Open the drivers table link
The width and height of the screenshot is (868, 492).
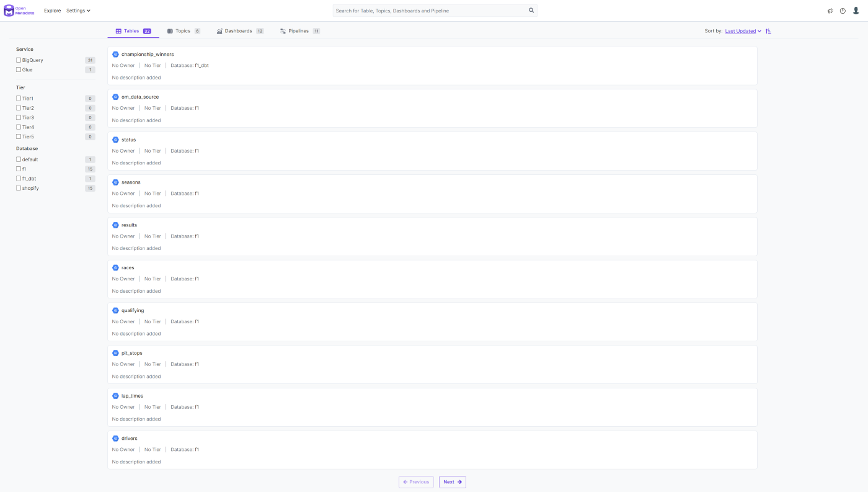[130, 439]
